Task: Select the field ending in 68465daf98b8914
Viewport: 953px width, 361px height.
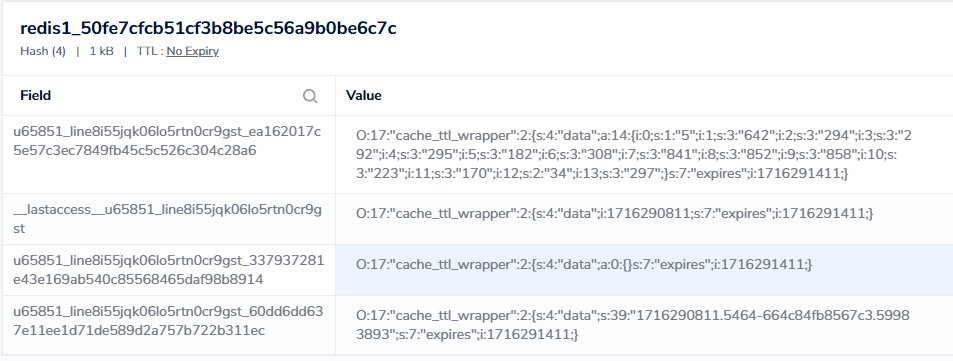Action: [169, 270]
